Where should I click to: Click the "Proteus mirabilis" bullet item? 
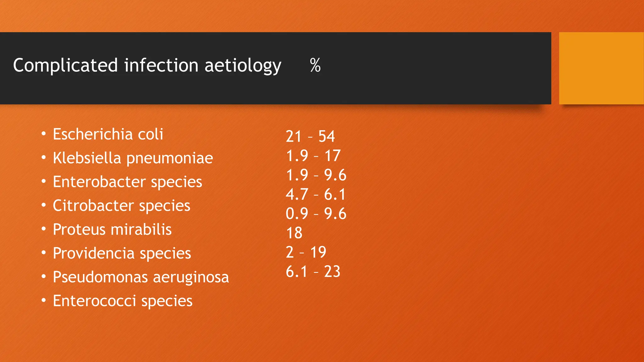point(112,229)
